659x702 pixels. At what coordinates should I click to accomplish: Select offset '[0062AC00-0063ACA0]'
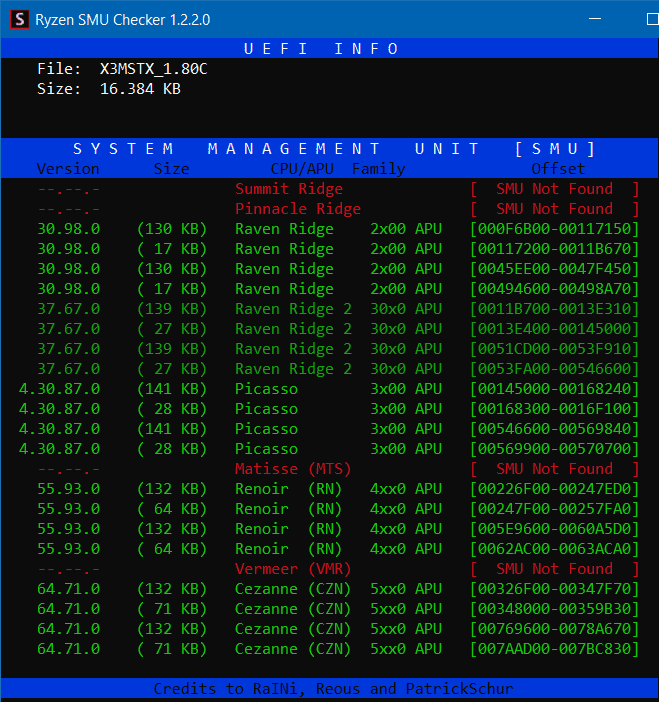554,549
